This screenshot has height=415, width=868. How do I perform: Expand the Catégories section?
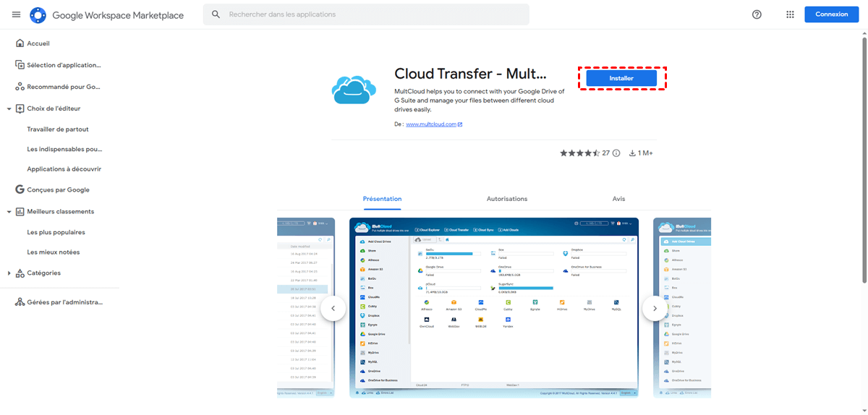pos(9,273)
